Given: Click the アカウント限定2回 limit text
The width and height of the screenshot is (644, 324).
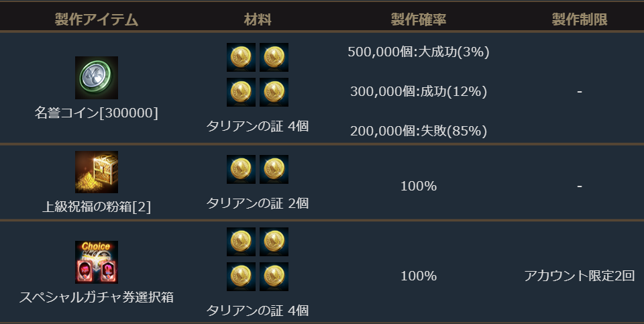Looking at the screenshot, I should click(580, 276).
